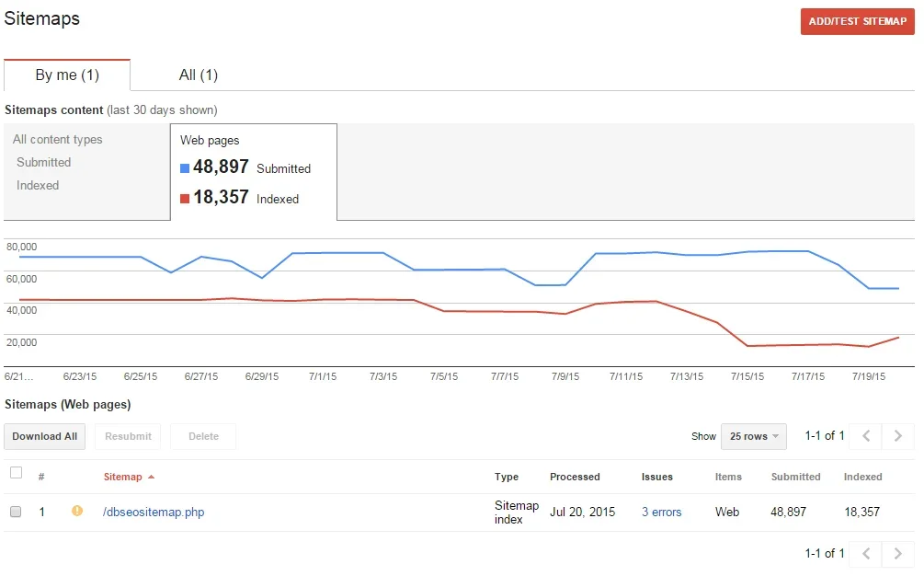Click the 48,897 Submitted figure in Web pages
The image size is (924, 576).
click(221, 167)
